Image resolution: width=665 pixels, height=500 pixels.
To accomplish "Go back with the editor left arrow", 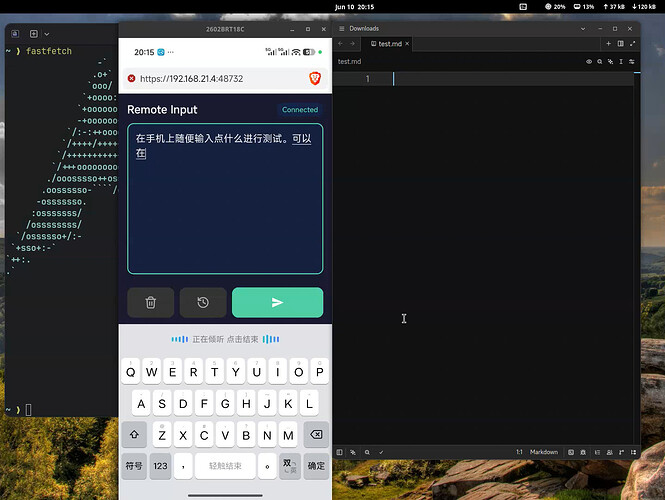I will point(341,43).
